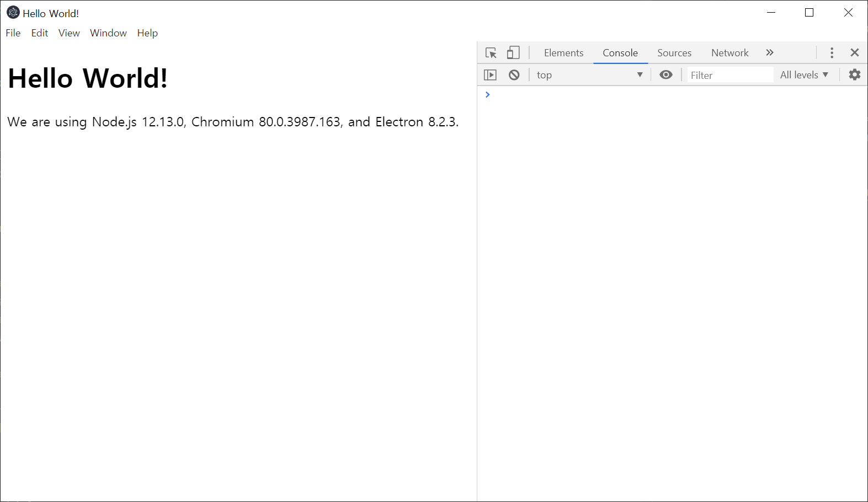
Task: Activate the inspect element picker icon
Action: coord(491,53)
